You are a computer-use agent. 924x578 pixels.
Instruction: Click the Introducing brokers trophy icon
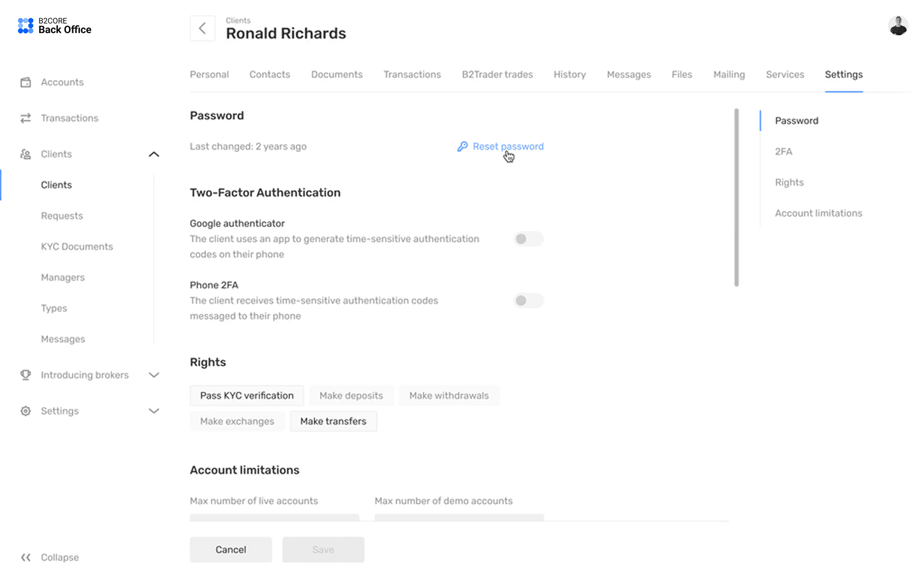(26, 375)
